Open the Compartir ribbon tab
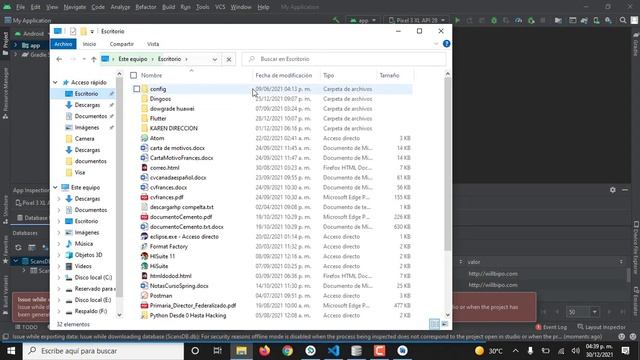 coord(122,44)
